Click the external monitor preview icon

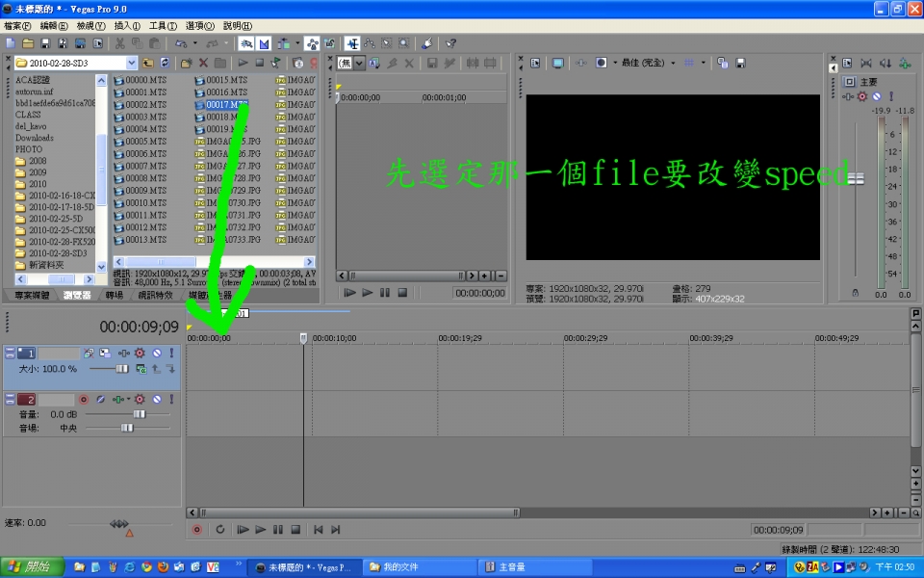pos(557,63)
